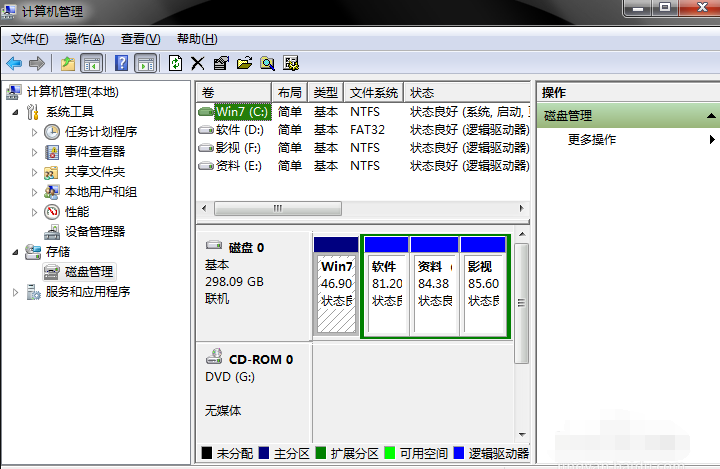The image size is (720, 469).
Task: Click the magnifier search toolbar icon
Action: pos(267,63)
